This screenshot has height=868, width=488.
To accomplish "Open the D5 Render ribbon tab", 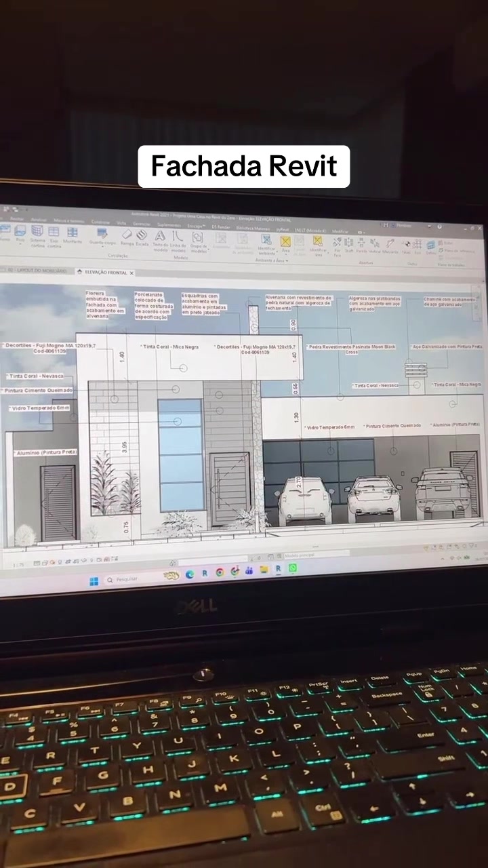I will tap(220, 226).
